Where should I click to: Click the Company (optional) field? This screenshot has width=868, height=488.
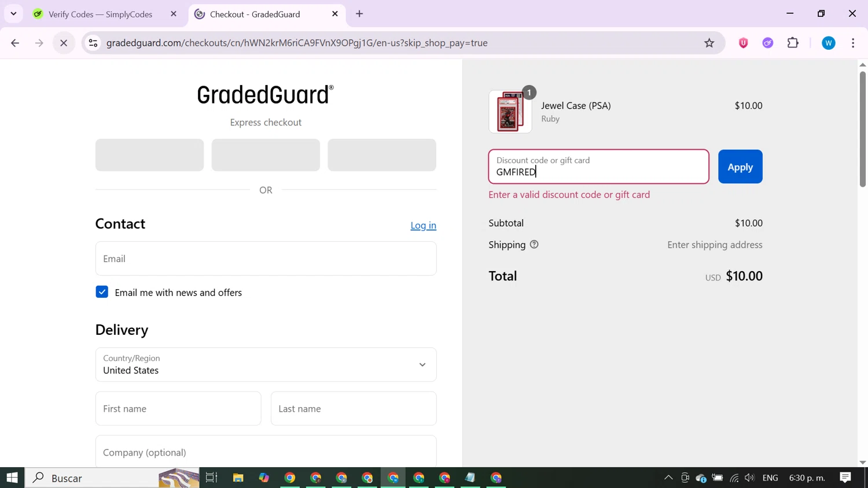point(266,452)
